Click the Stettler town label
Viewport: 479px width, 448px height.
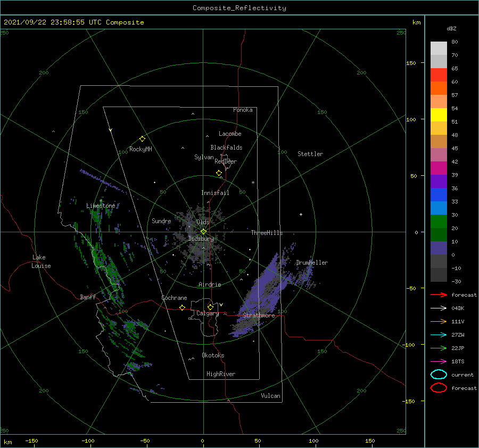[310, 154]
